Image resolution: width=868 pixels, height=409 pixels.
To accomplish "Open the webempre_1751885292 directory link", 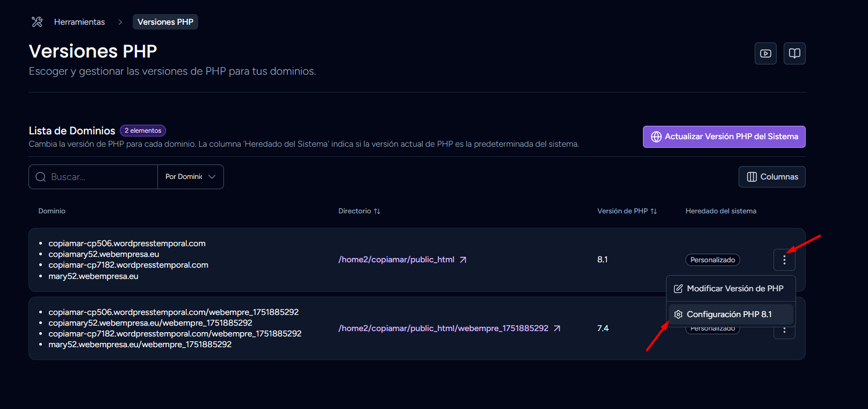I will click(x=443, y=328).
